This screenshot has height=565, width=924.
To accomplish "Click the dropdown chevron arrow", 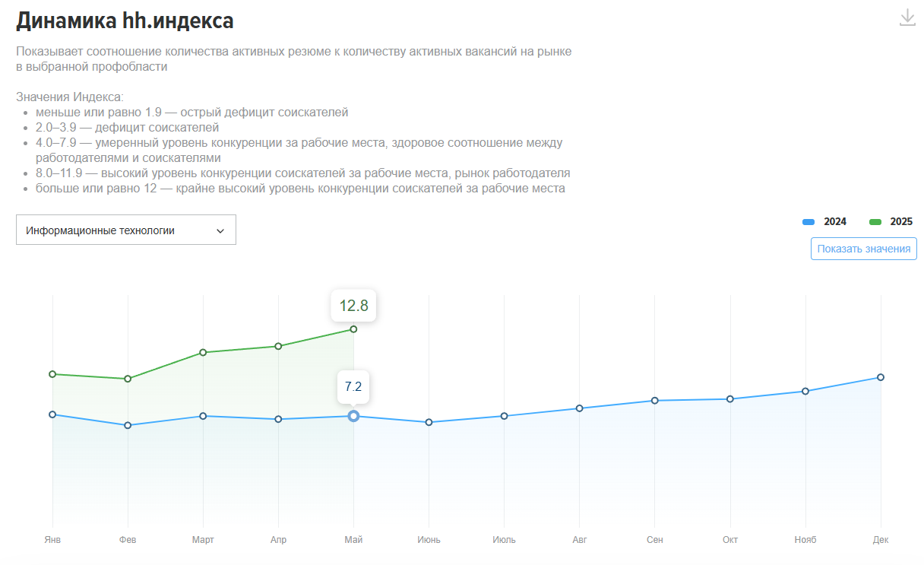I will tap(220, 230).
